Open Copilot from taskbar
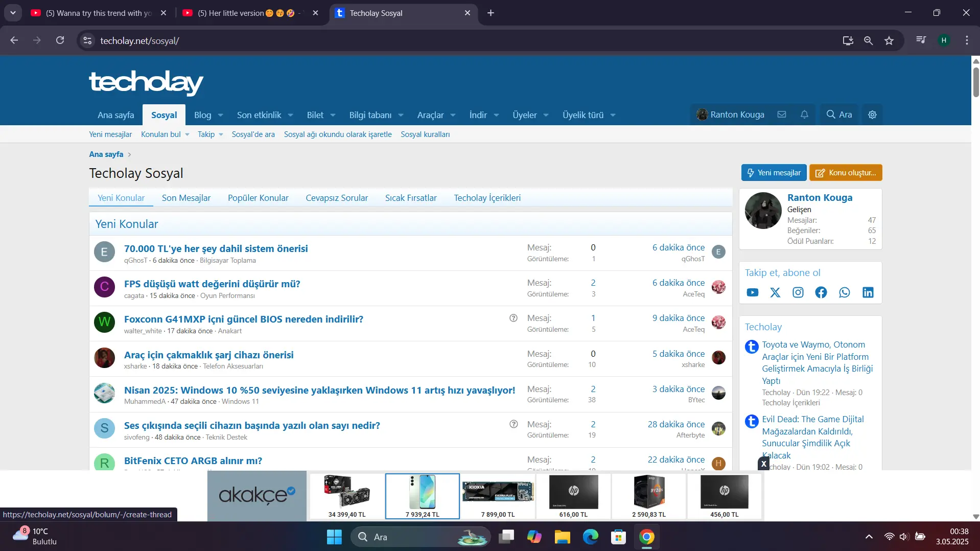 (534, 537)
